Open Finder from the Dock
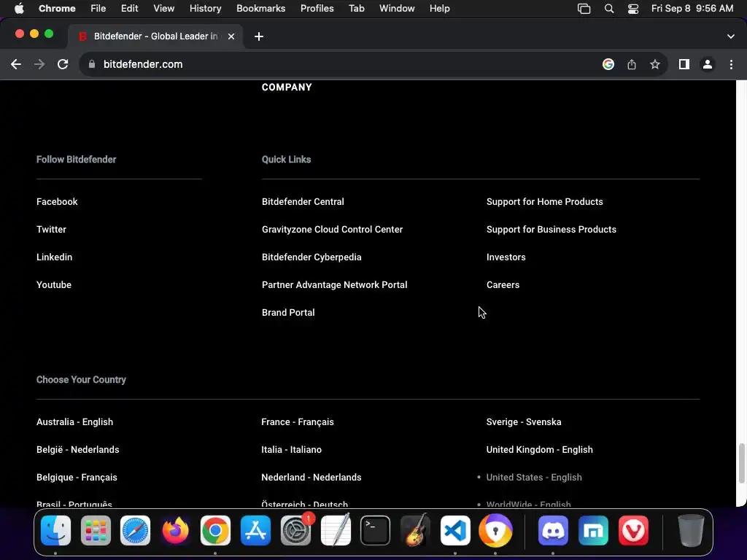 click(55, 531)
